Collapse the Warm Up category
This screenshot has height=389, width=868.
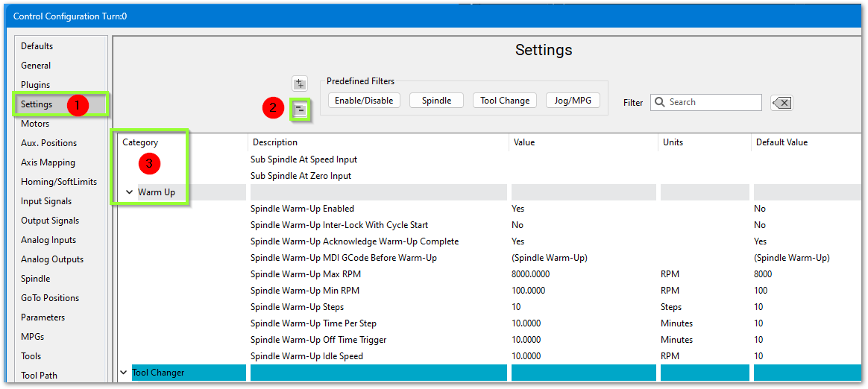click(x=128, y=192)
